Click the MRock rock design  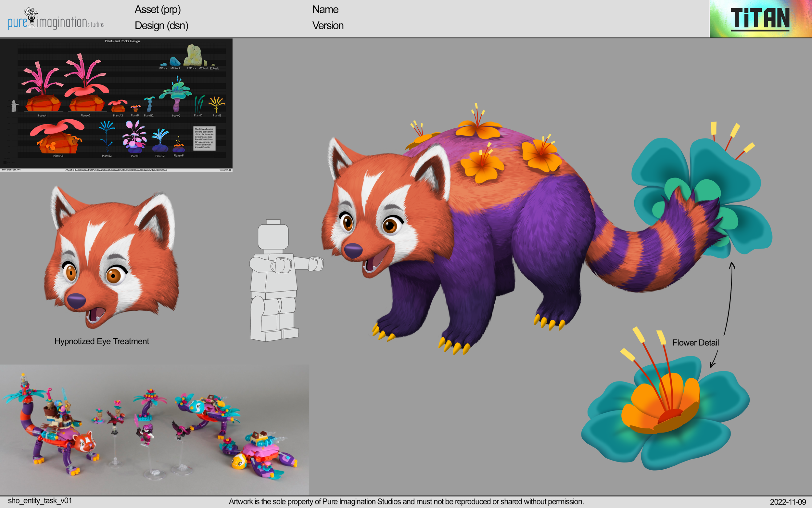(163, 65)
